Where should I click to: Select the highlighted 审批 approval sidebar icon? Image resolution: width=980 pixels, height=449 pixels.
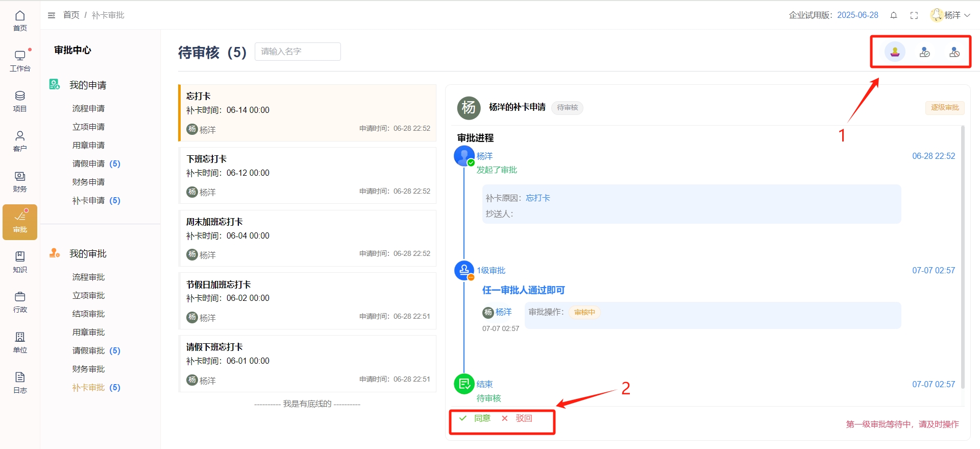pyautogui.click(x=20, y=222)
